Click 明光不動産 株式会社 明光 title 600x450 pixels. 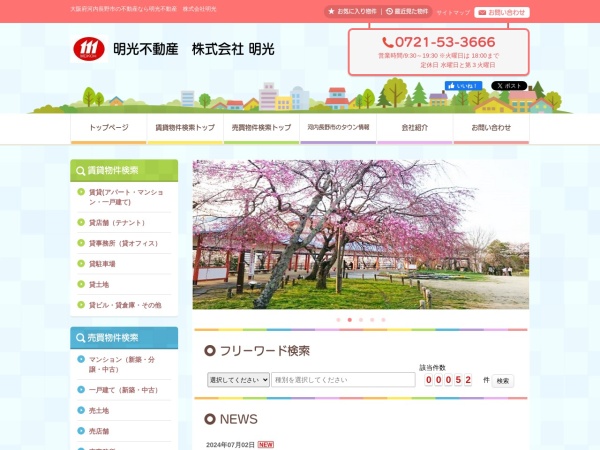[194, 49]
